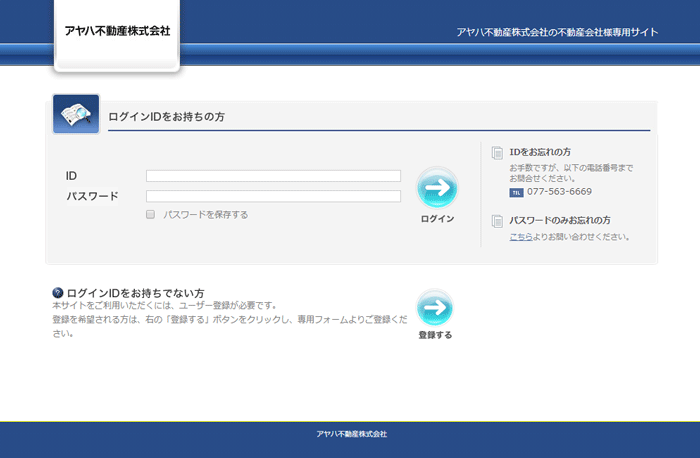This screenshot has height=458, width=700.
Task: Enable the パスワードを保存する checkbox
Action: (150, 214)
